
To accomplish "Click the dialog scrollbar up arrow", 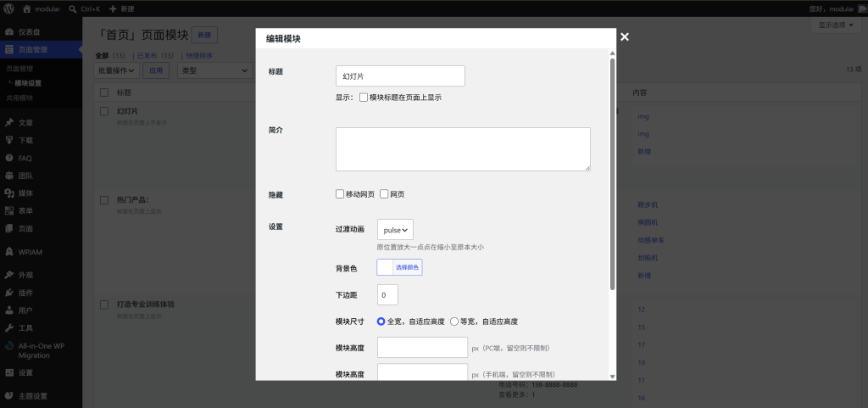I will tap(612, 53).
